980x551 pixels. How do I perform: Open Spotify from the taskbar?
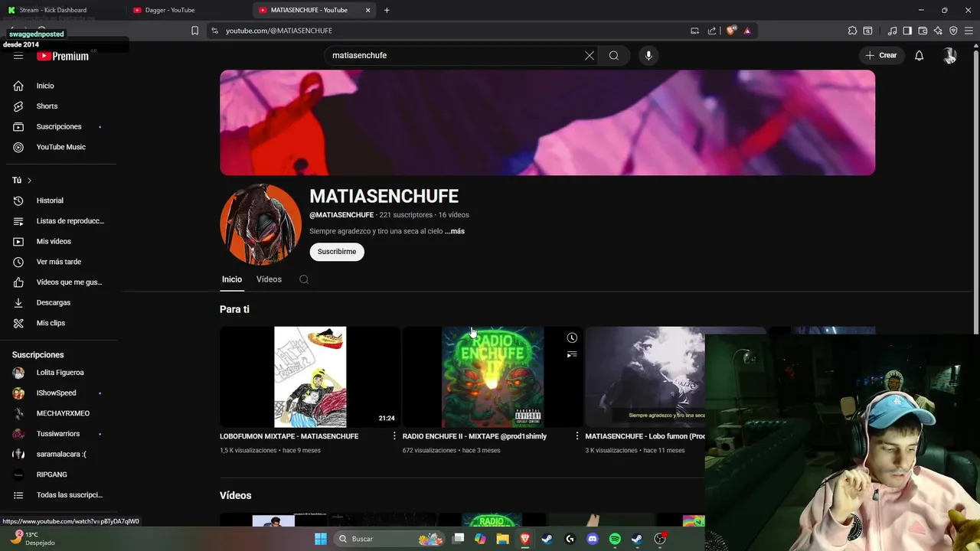coord(615,539)
